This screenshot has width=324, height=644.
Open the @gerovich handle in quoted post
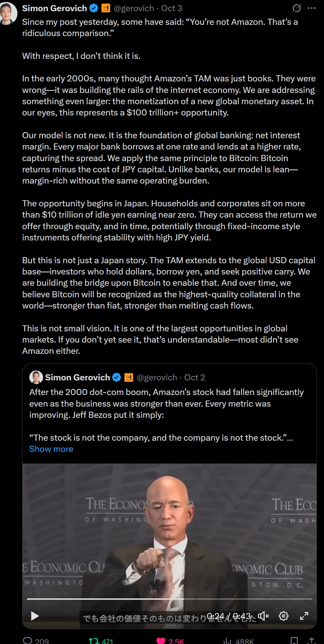(x=157, y=377)
